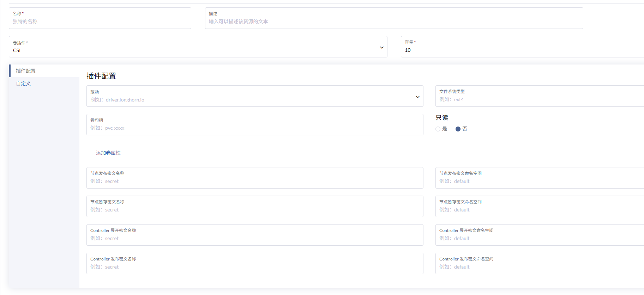
Task: Click the Controller 展开密文命名空间 field
Action: tap(540, 238)
